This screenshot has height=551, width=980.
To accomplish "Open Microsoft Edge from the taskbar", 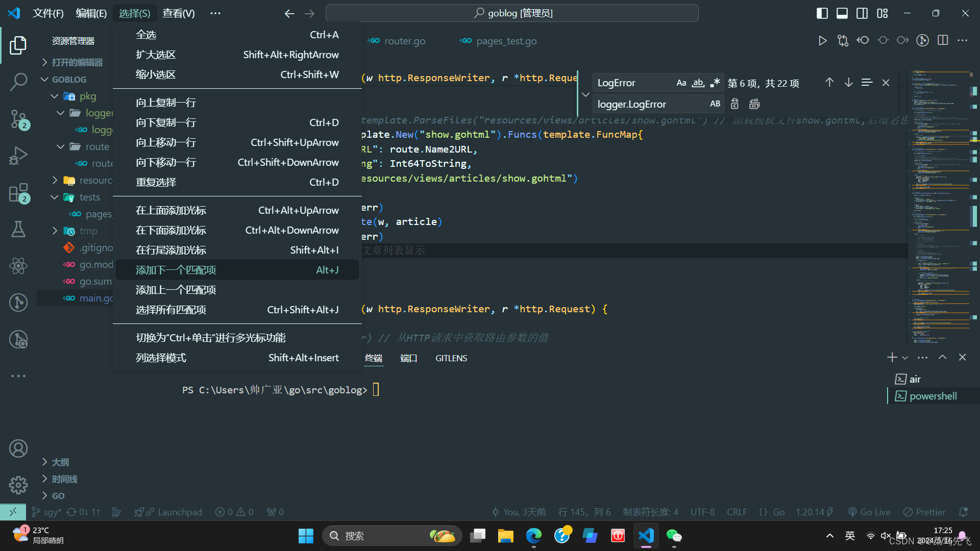I will pyautogui.click(x=534, y=536).
